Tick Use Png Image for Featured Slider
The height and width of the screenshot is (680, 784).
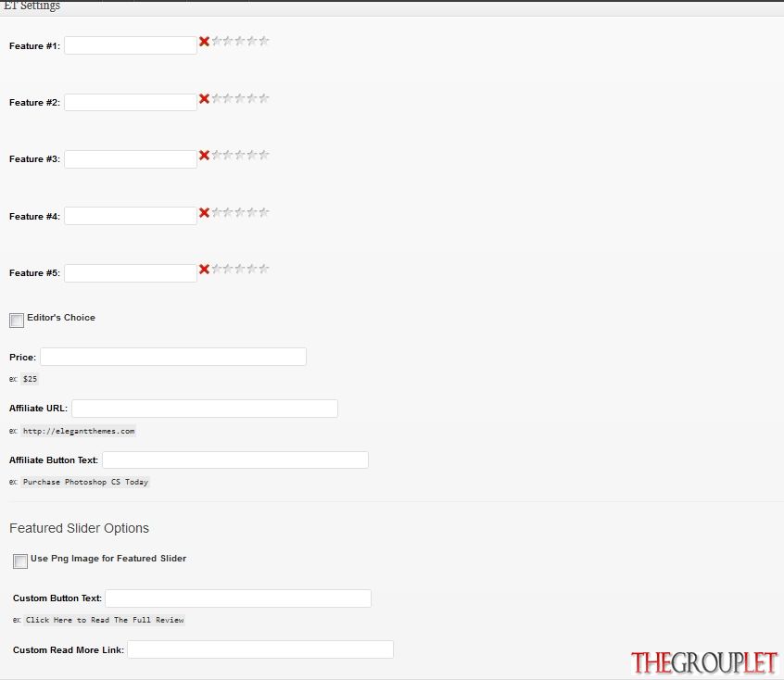point(20,561)
